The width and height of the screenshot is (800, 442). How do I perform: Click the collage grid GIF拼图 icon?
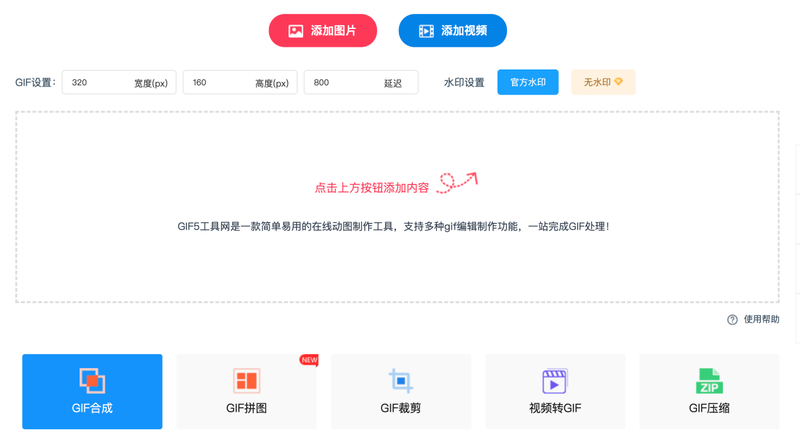[246, 381]
